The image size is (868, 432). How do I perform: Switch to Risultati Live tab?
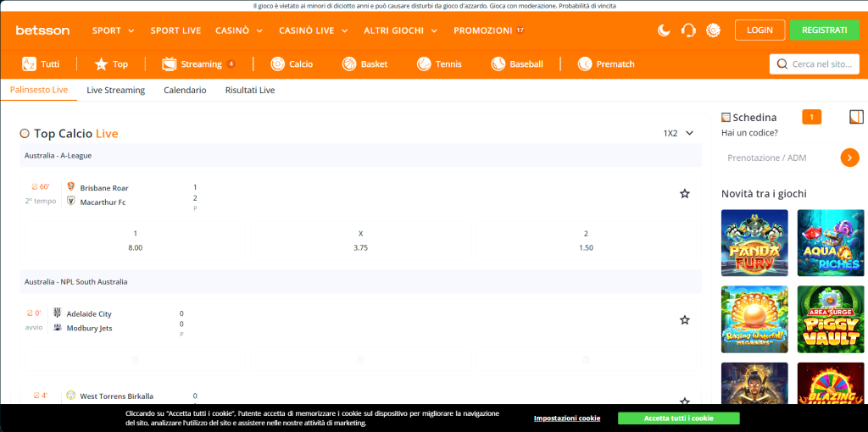(x=250, y=90)
